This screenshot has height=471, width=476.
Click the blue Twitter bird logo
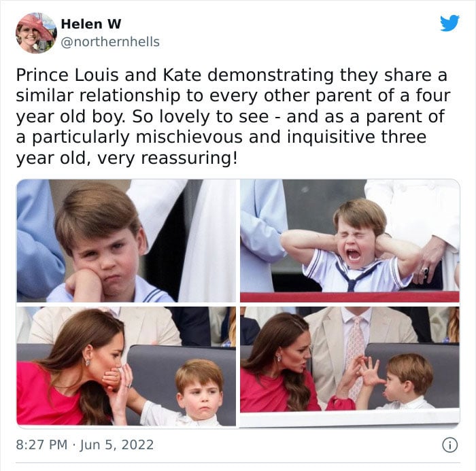pyautogui.click(x=449, y=23)
